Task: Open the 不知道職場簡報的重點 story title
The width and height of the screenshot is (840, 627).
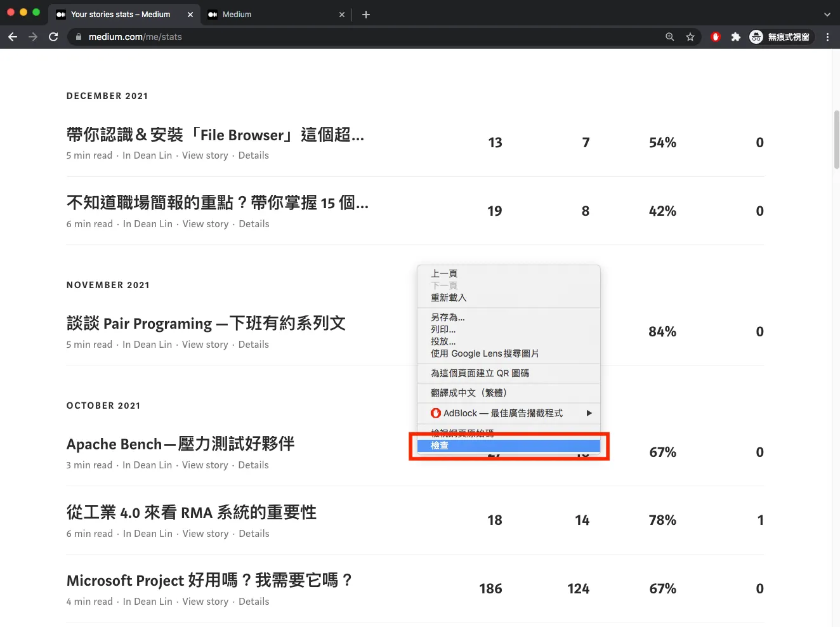Action: (218, 203)
